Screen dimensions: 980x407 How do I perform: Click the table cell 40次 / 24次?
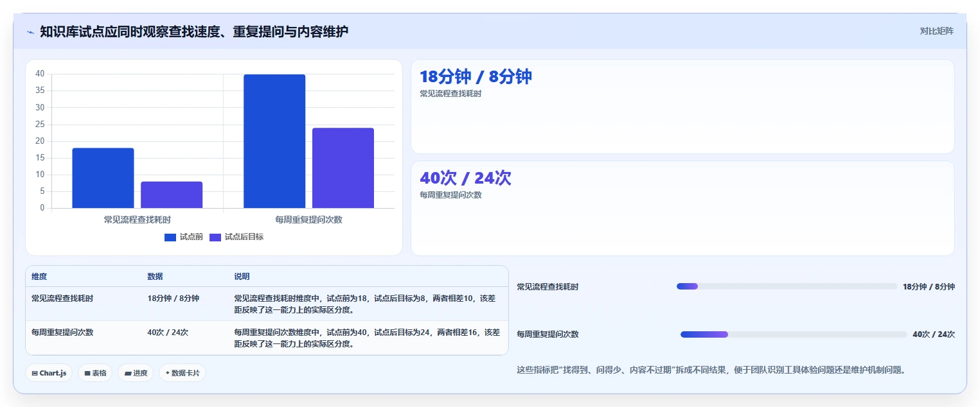(168, 333)
